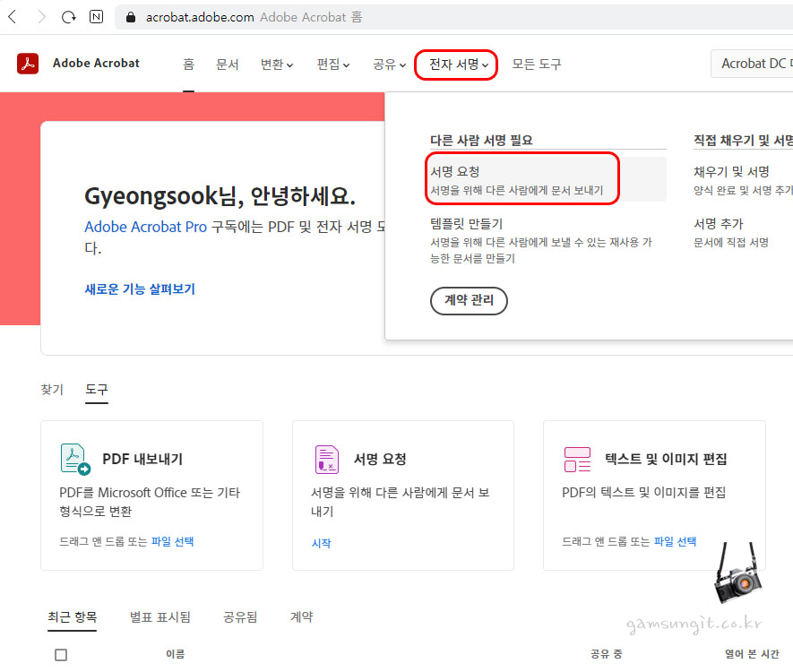Go back with browser back arrow
793x672 pixels.
(13, 17)
